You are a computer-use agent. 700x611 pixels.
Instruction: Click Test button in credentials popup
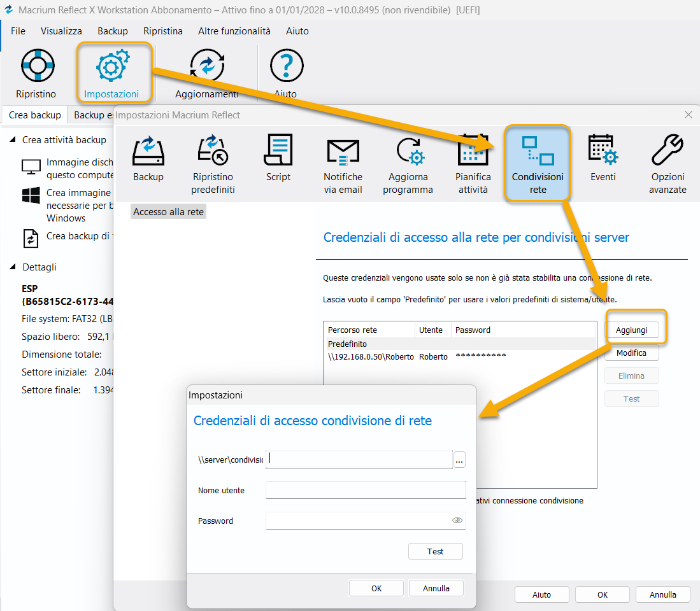pos(435,551)
